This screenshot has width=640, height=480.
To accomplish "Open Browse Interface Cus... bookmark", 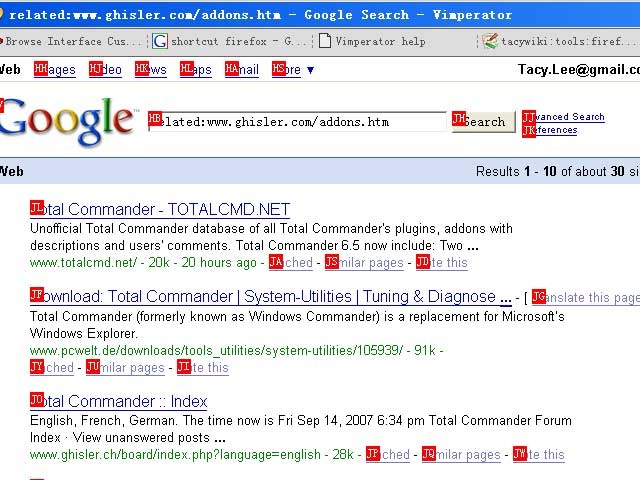I will [70, 41].
